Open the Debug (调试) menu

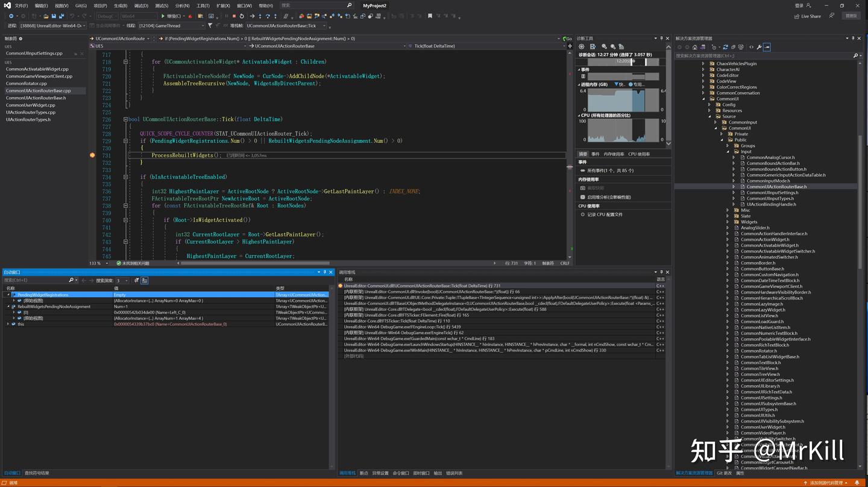142,5
